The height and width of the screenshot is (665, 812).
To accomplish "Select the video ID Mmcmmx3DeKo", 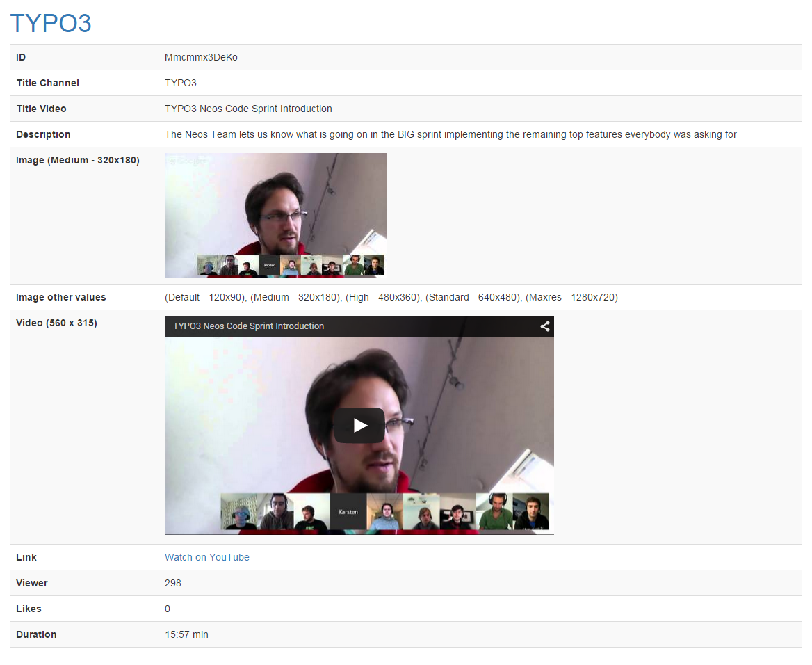I will pyautogui.click(x=201, y=57).
